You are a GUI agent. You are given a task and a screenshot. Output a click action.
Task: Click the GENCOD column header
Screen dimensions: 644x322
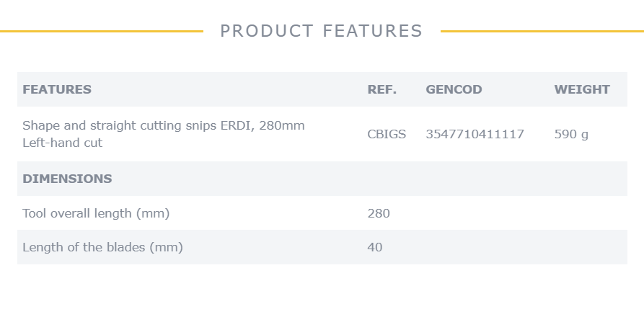(454, 89)
